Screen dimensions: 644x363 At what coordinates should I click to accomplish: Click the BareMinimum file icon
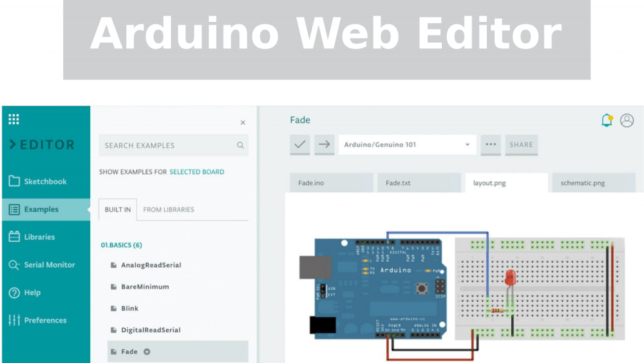[113, 286]
